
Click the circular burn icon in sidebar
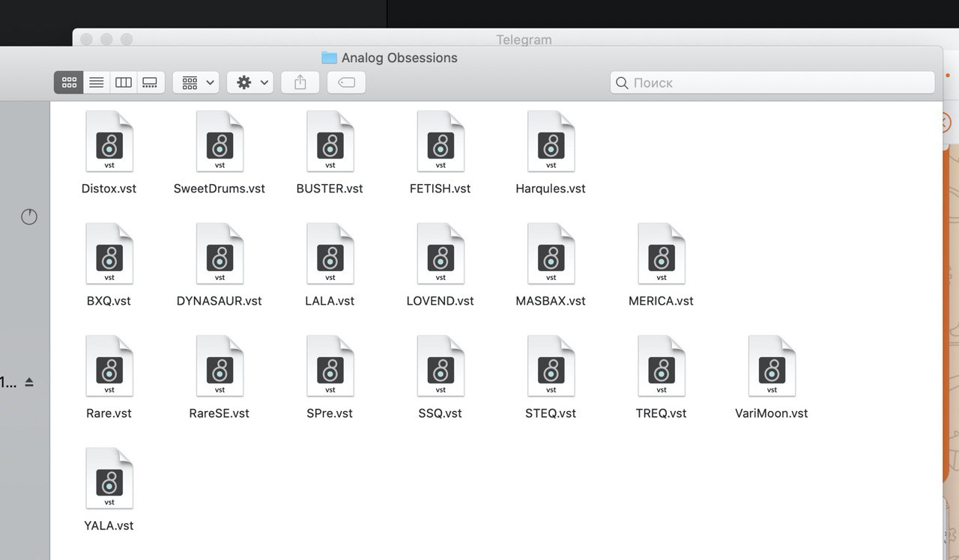click(x=29, y=217)
